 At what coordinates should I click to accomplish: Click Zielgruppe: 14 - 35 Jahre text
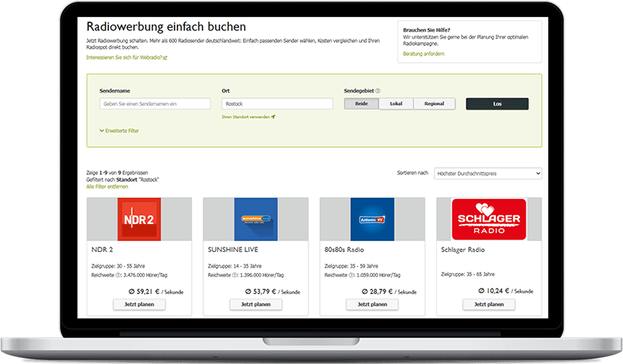pyautogui.click(x=234, y=266)
